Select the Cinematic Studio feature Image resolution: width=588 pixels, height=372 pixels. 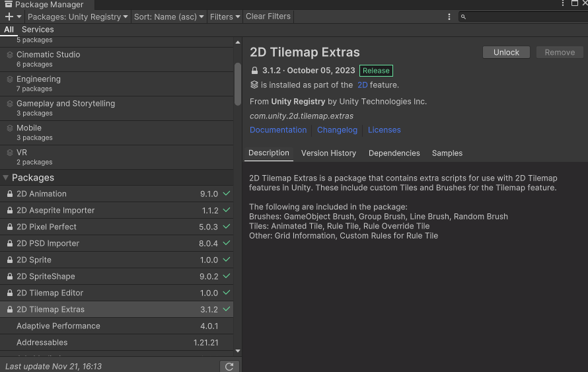pyautogui.click(x=117, y=59)
